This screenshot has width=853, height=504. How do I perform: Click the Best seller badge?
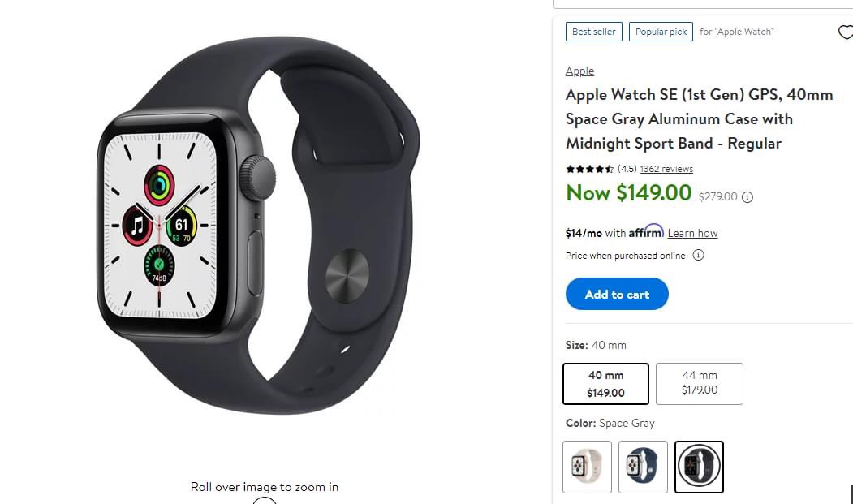click(x=593, y=32)
